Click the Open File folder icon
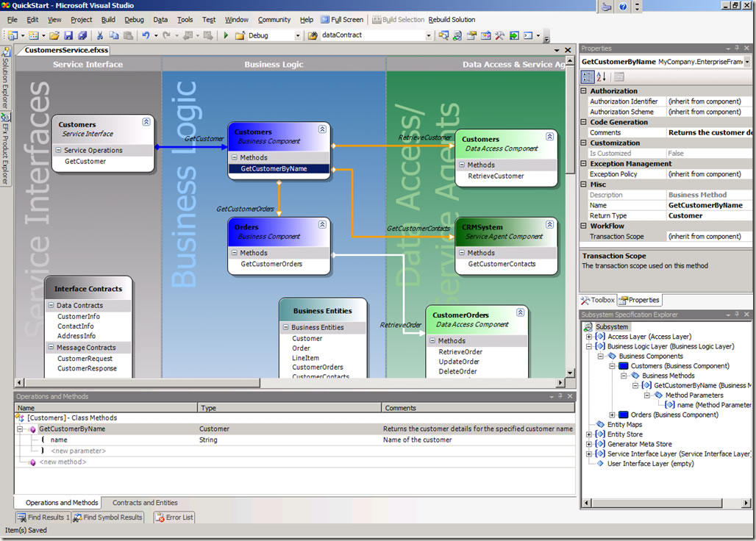This screenshot has height=541, width=756. click(x=54, y=35)
